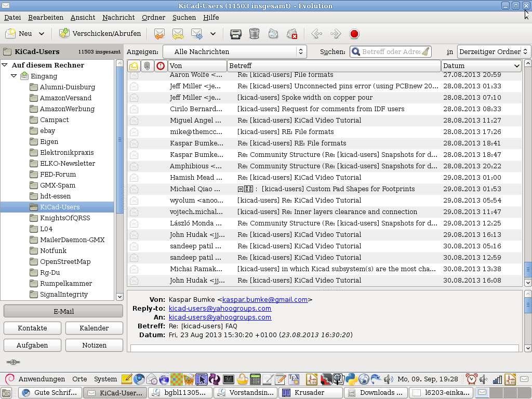
Task: Click the Krusader taskbar button
Action: [x=310, y=393]
